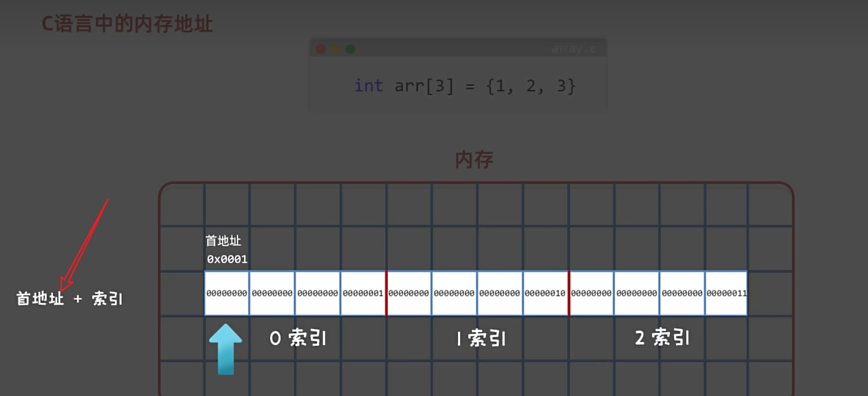
Task: Click the yellow minimize dot on code window
Action: [x=336, y=49]
